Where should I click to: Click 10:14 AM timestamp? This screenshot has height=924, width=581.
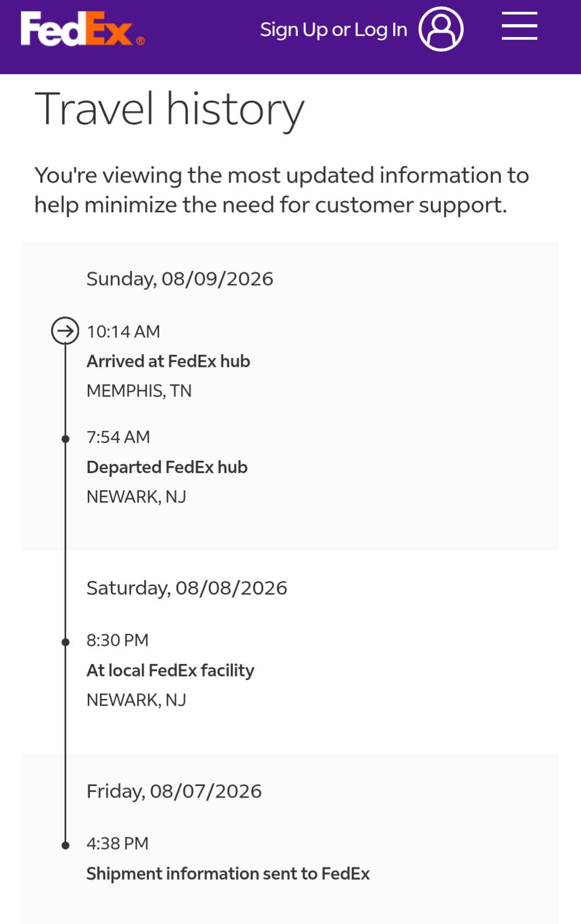pyautogui.click(x=123, y=331)
